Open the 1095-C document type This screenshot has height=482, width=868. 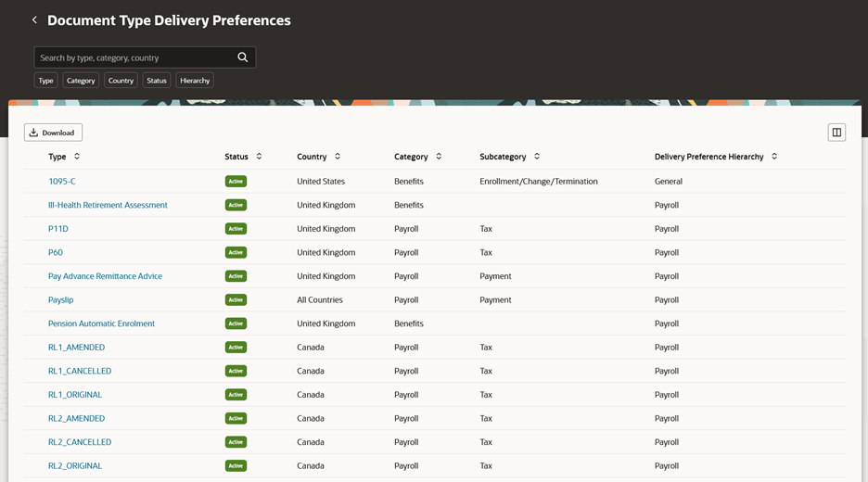pyautogui.click(x=62, y=182)
